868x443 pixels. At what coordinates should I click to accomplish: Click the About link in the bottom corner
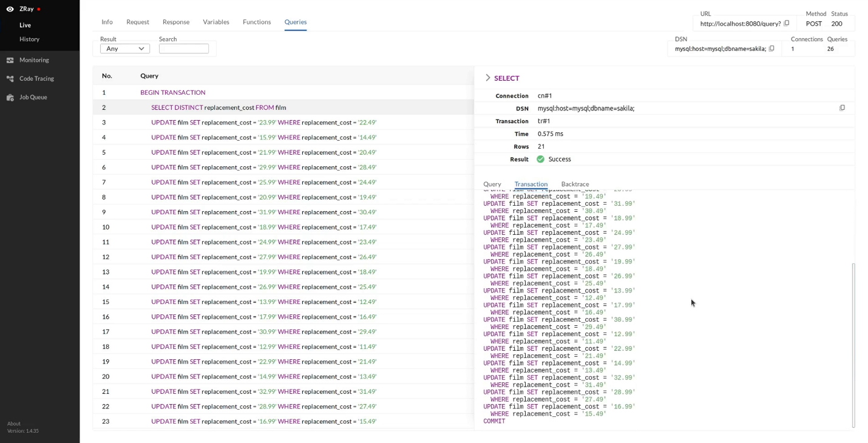point(13,423)
